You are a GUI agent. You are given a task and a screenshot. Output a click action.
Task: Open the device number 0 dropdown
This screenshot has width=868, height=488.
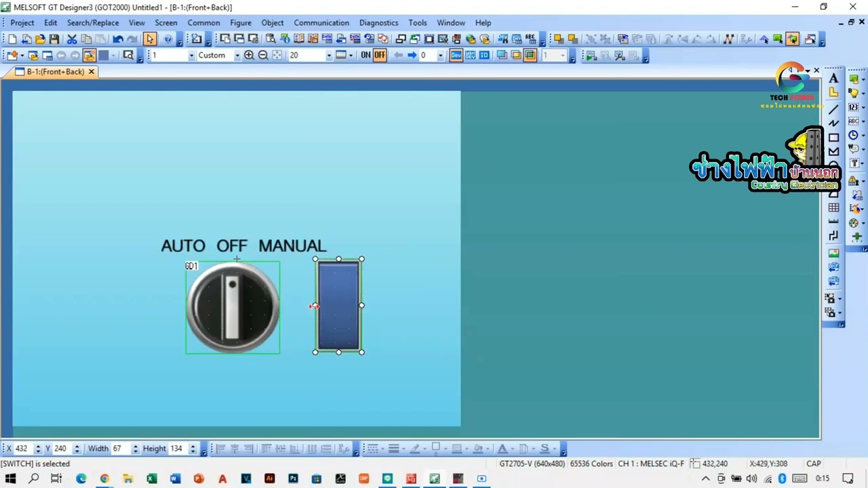[440, 56]
